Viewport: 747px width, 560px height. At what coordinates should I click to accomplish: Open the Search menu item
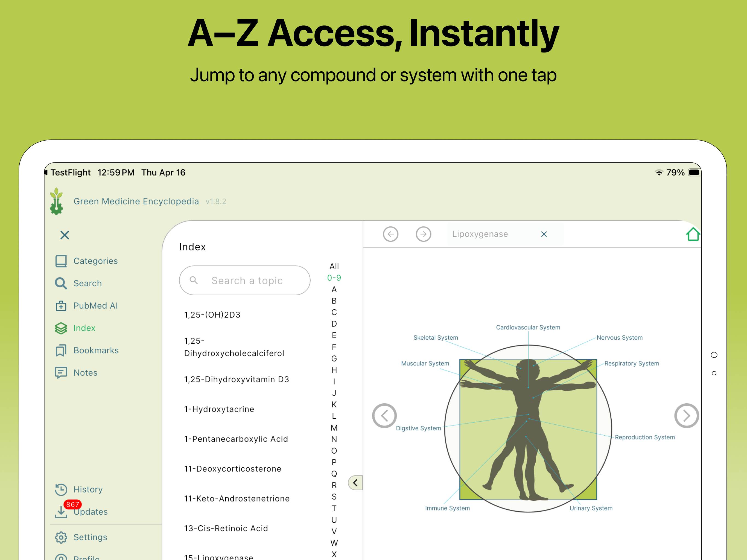point(87,283)
